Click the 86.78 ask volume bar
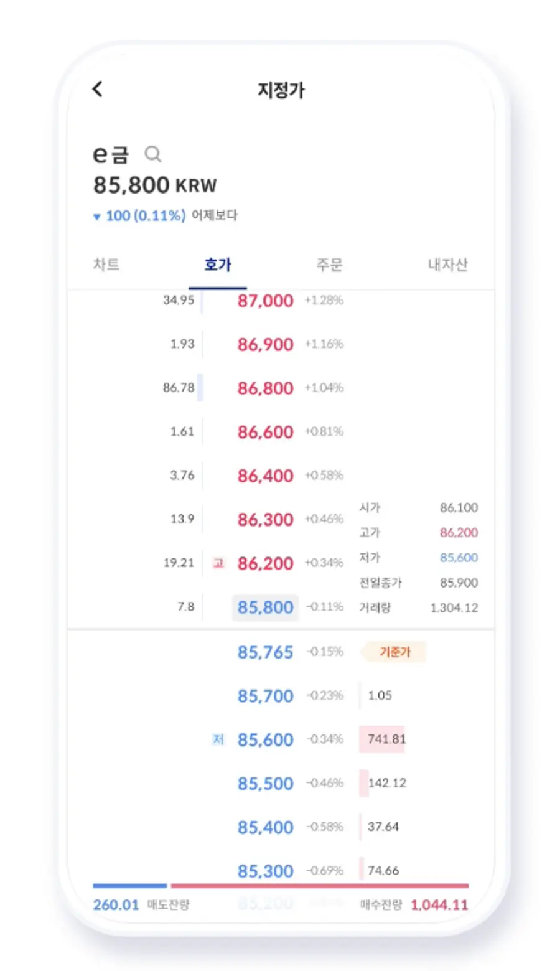The width and height of the screenshot is (560, 971). click(200, 388)
